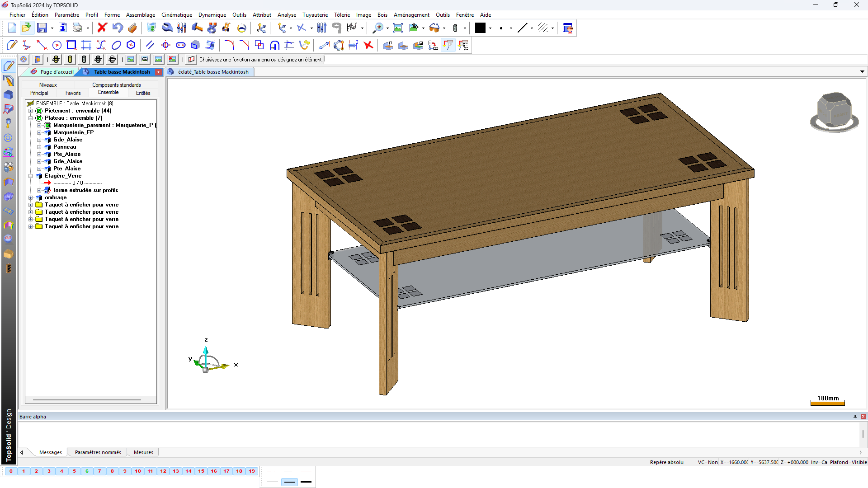This screenshot has width=868, height=488.
Task: Toggle layer 0 button
Action: click(11, 471)
